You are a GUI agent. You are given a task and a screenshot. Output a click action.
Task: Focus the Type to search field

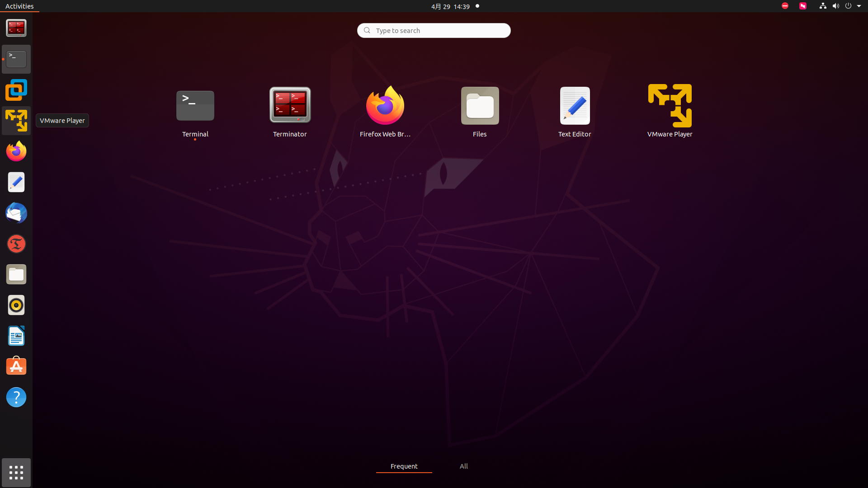pos(434,31)
